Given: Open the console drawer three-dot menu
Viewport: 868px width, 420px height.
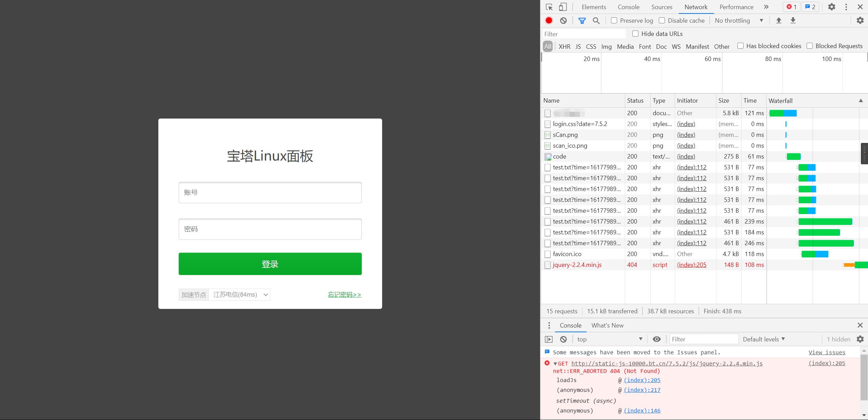Looking at the screenshot, I should point(549,325).
